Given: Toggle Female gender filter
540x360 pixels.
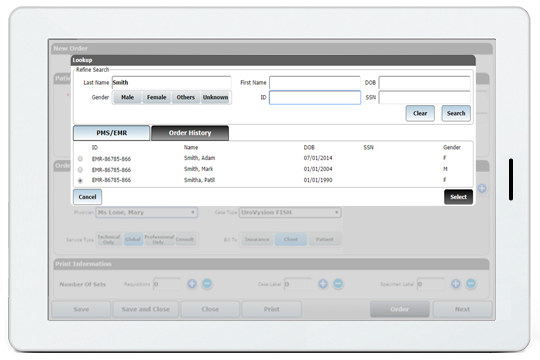Looking at the screenshot, I should (157, 97).
